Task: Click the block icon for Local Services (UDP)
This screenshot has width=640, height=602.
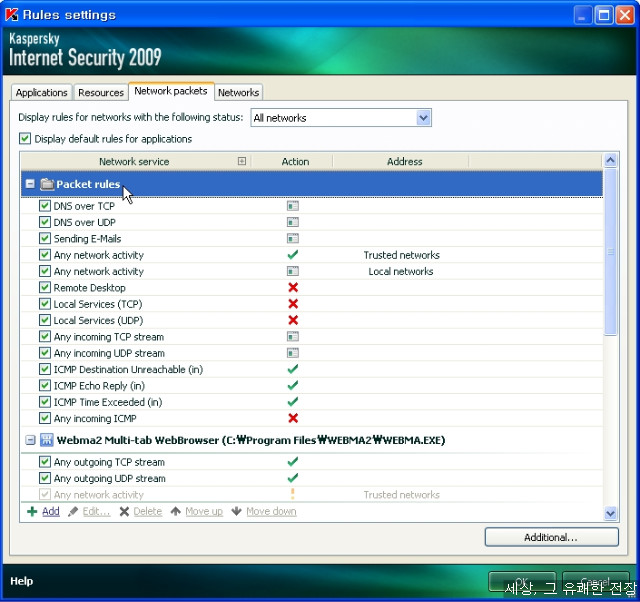Action: point(293,320)
